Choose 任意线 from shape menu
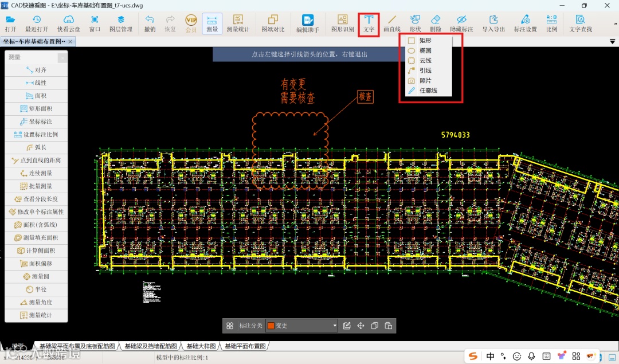The image size is (619, 364). click(429, 91)
